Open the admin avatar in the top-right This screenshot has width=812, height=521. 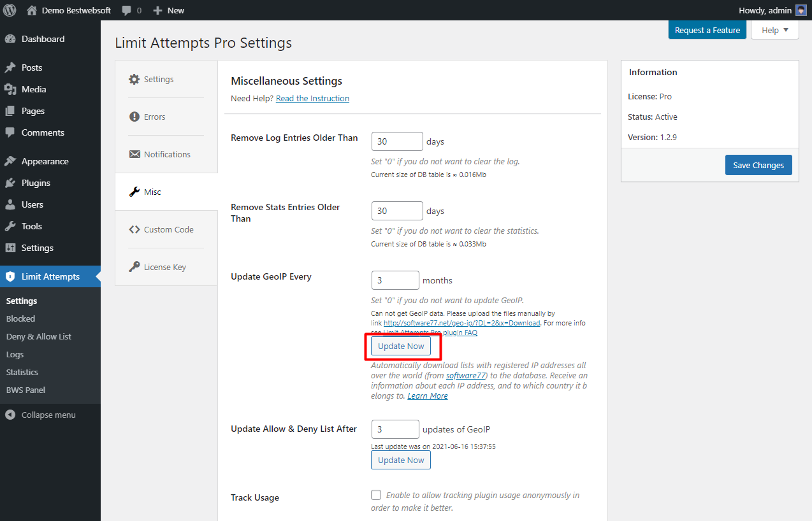(801, 10)
